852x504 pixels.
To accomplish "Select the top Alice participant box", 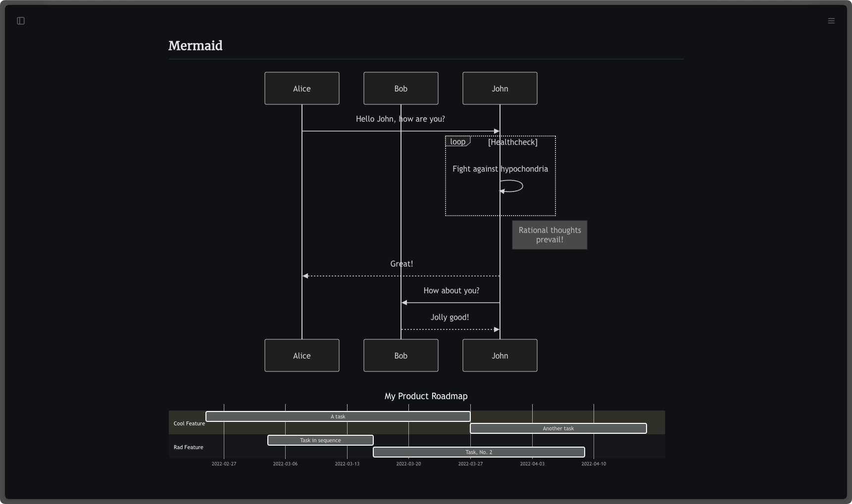I will coord(301,89).
